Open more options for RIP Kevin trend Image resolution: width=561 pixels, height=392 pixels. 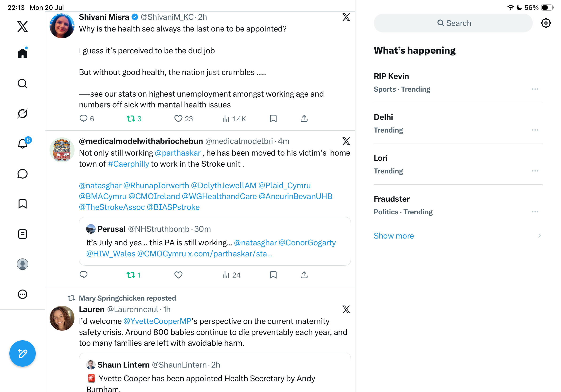[x=535, y=89]
